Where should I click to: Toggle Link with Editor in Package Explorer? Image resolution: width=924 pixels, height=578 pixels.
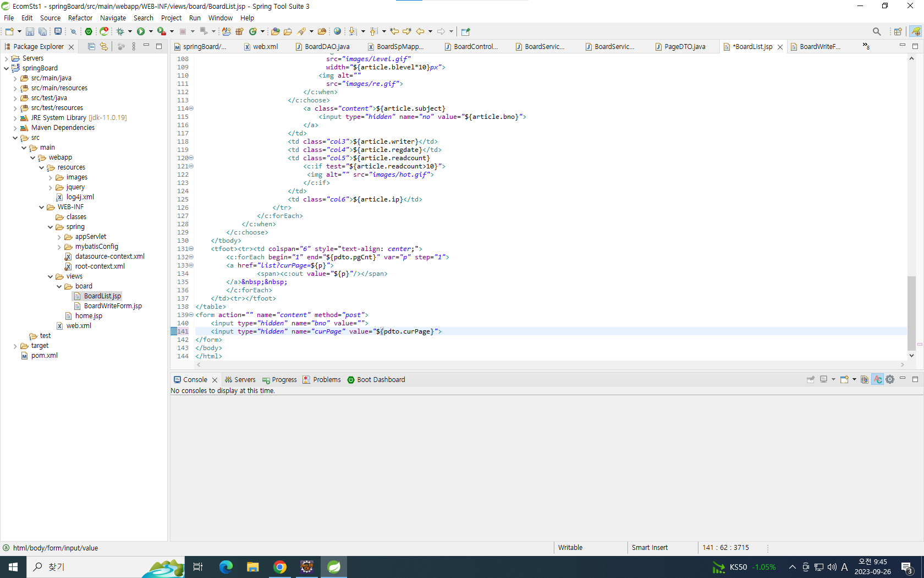tap(103, 47)
